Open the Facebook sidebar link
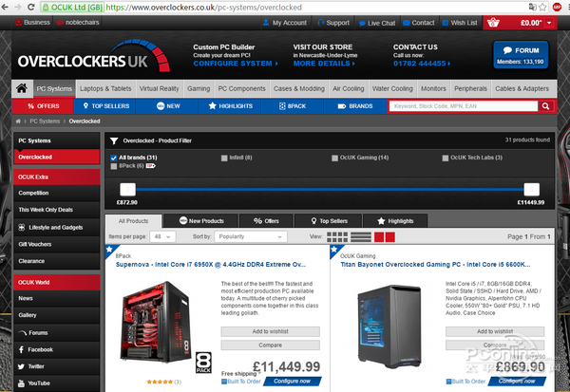This screenshot has width=570, height=392. pos(57,349)
